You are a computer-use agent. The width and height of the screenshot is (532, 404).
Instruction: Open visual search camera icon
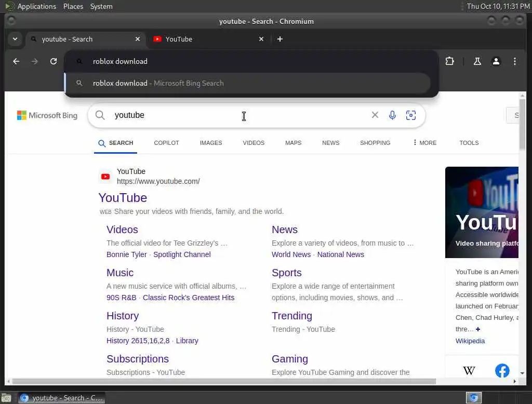[x=411, y=115]
